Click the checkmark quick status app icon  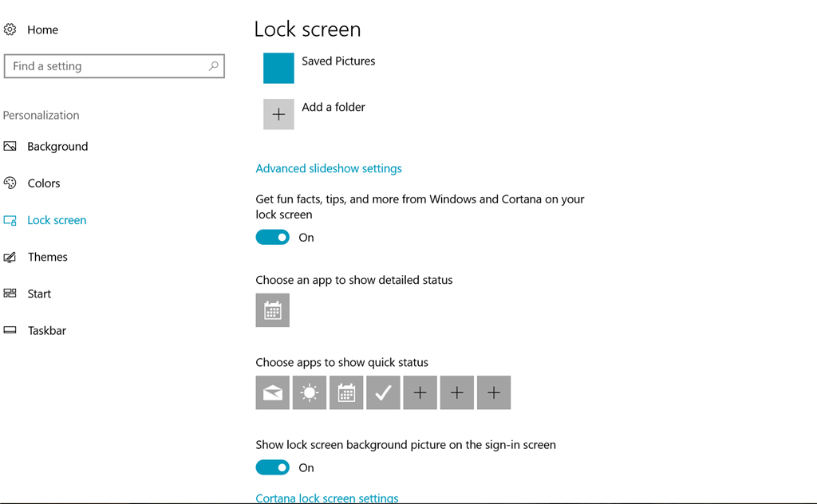point(383,392)
